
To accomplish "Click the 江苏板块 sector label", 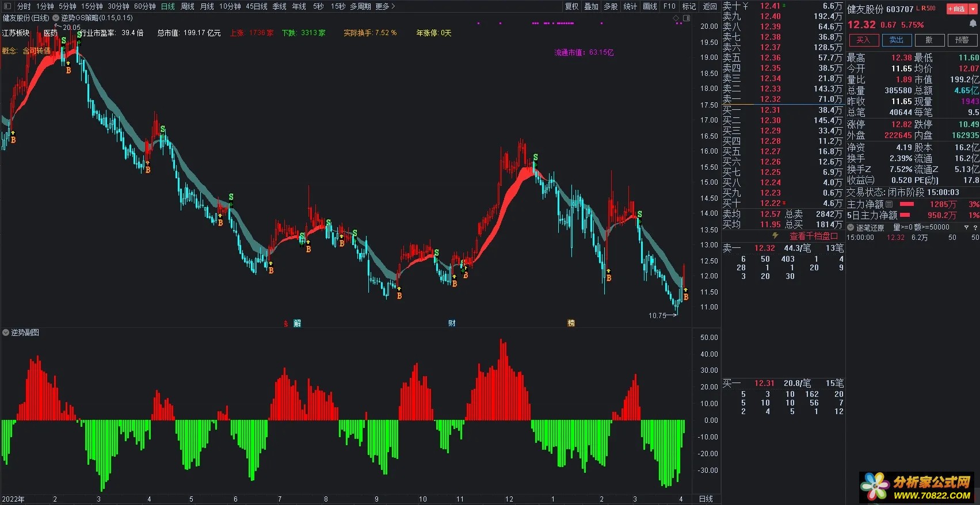I will [16, 33].
